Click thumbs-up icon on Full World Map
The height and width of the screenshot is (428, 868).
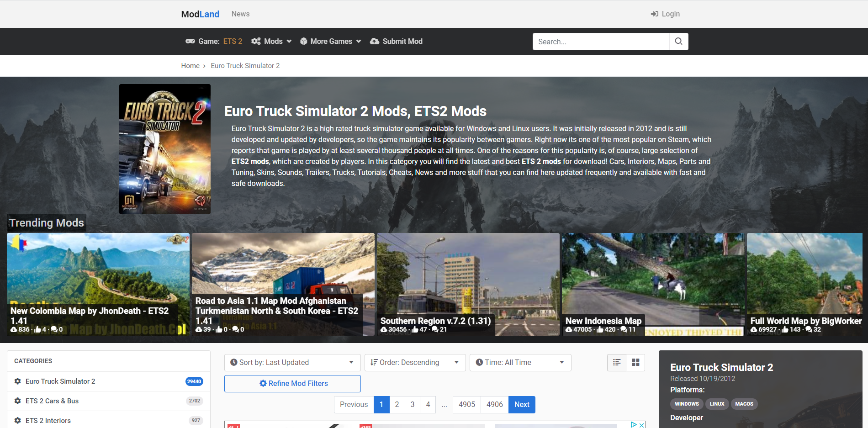pos(785,329)
